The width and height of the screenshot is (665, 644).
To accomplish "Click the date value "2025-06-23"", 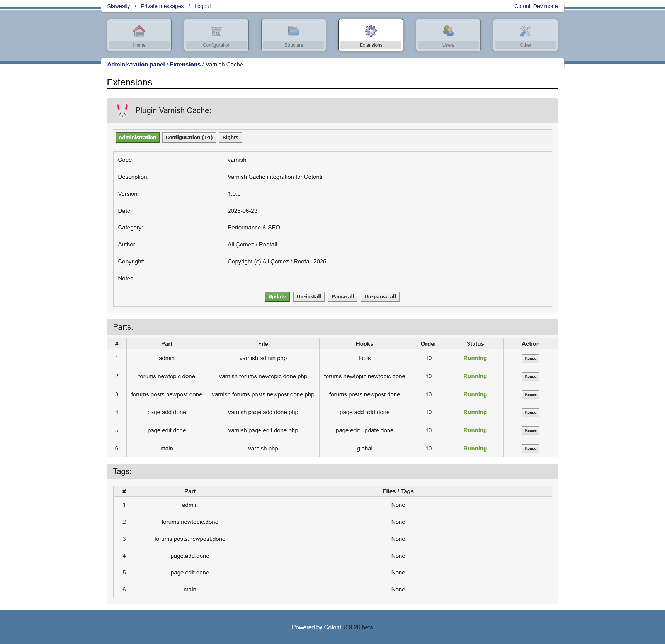I will (x=242, y=211).
